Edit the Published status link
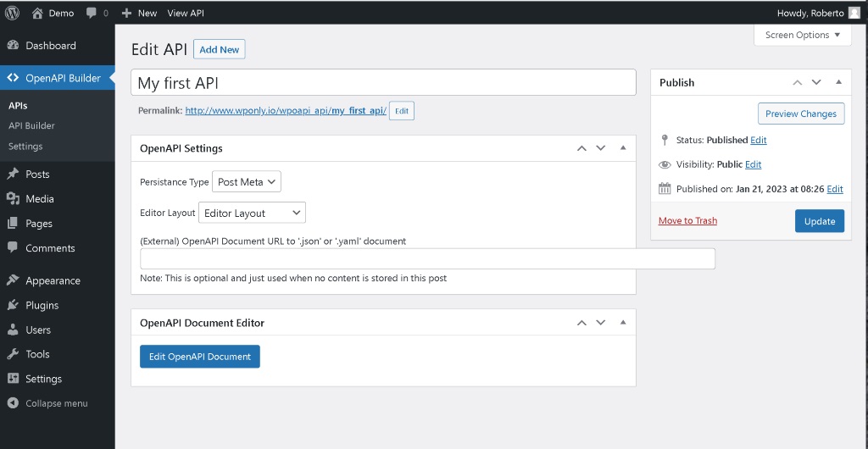The image size is (868, 449). click(759, 140)
